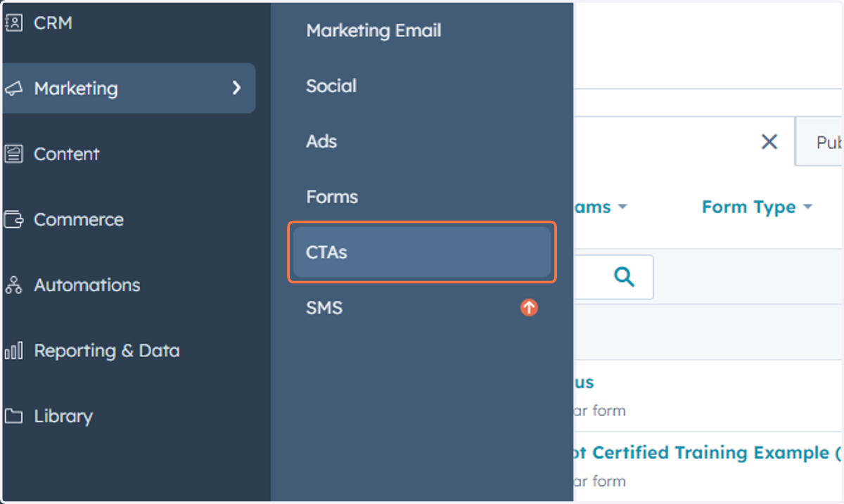Click the orange upgrade arrow beside SMS

pos(529,308)
